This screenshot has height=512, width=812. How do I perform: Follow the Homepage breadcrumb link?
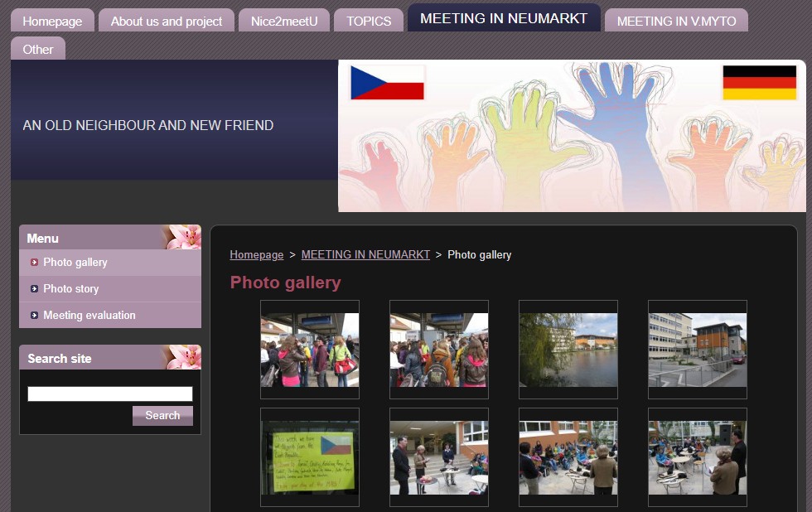(256, 255)
